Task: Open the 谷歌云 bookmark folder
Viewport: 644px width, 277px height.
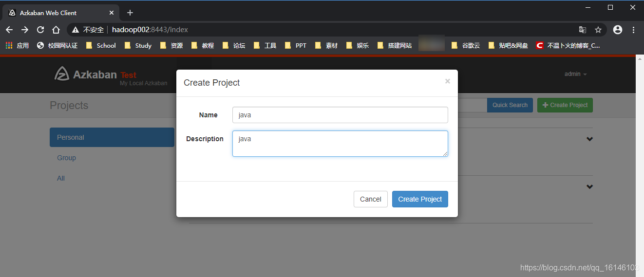Action: click(466, 45)
